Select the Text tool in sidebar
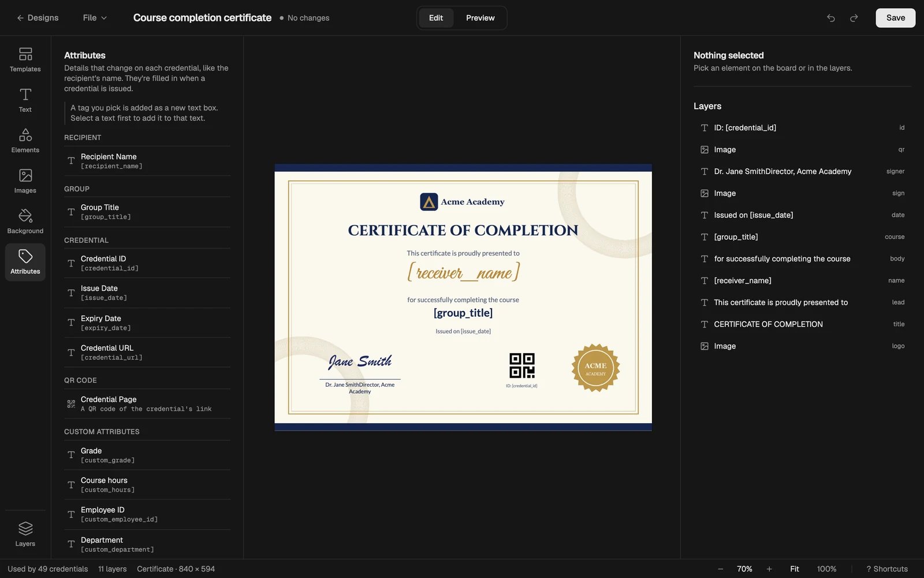 25,100
